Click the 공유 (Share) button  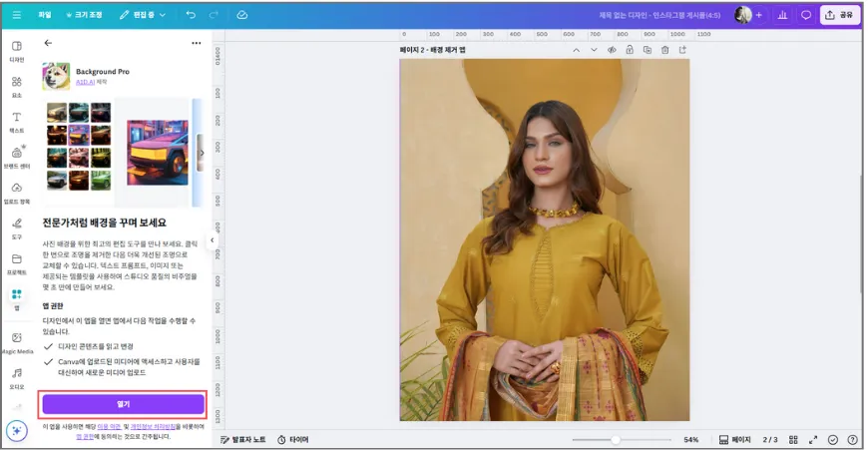pyautogui.click(x=839, y=15)
